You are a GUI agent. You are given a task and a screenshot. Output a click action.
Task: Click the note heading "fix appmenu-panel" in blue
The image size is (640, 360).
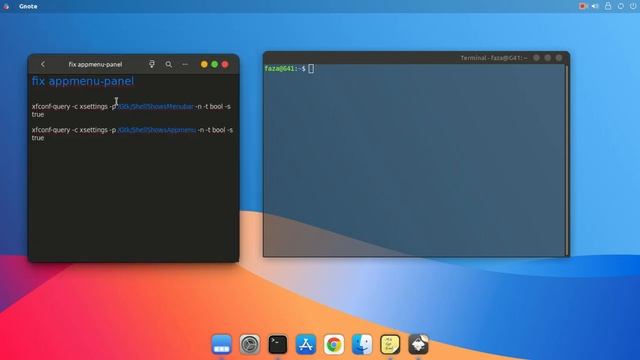83,81
